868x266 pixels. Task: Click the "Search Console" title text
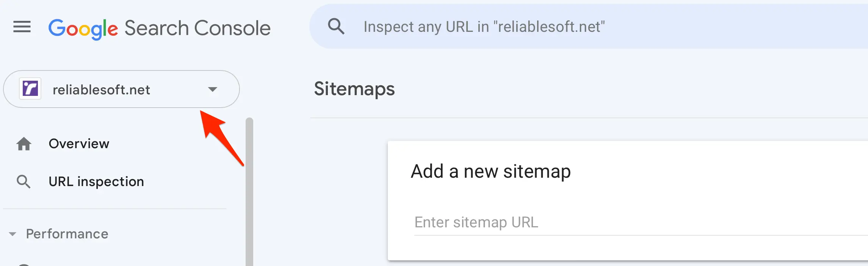pos(197,28)
